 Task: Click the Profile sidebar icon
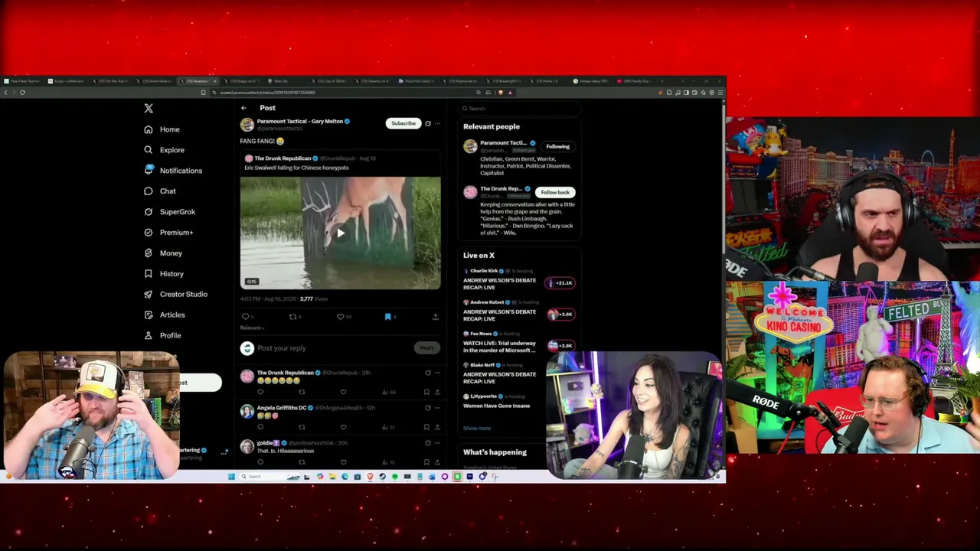click(149, 336)
